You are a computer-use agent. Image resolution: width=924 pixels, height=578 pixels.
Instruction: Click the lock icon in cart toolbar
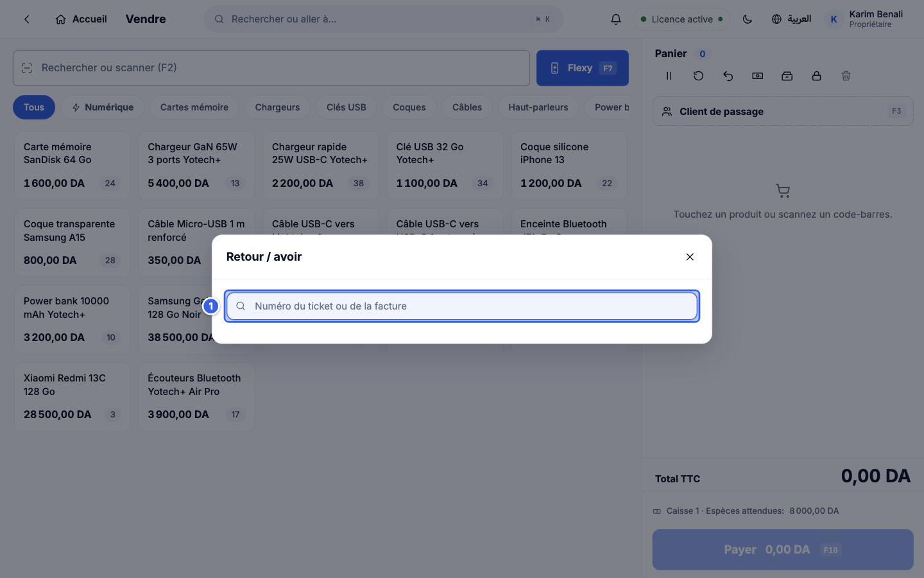pos(817,76)
